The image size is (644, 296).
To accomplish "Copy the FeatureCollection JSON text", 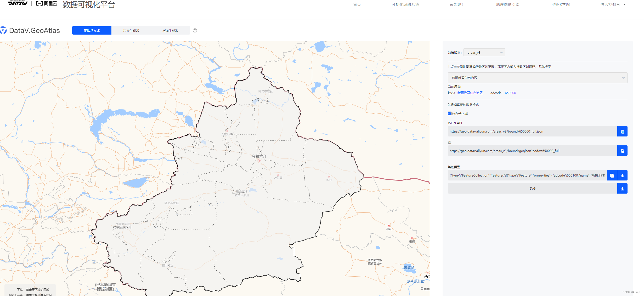I will pos(612,176).
